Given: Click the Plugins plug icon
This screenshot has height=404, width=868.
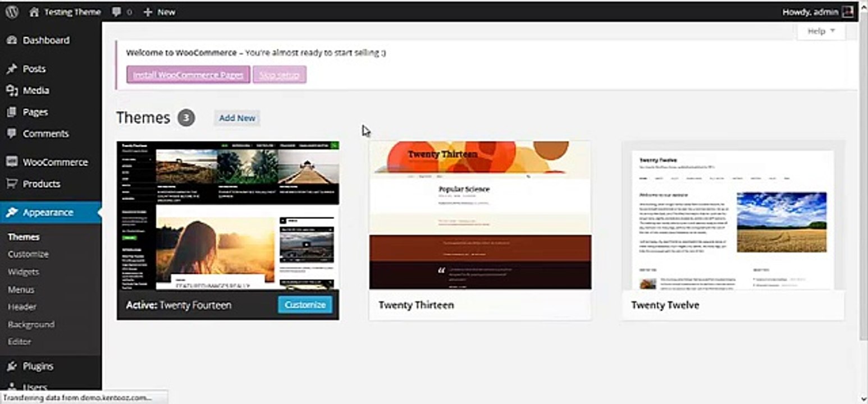Looking at the screenshot, I should pyautogui.click(x=12, y=366).
